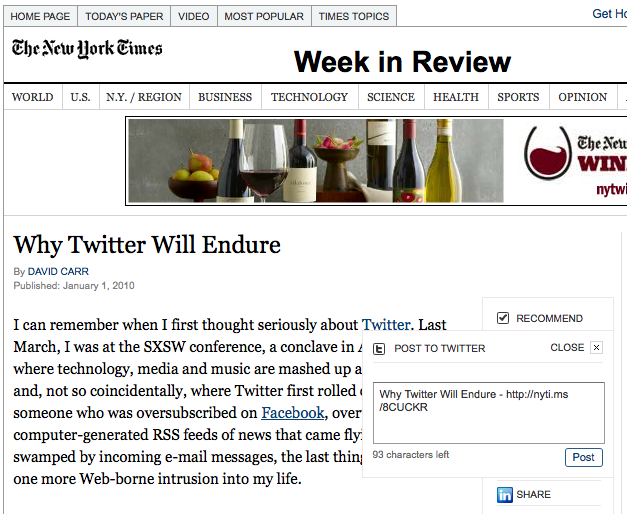Click the Twitter icon in the post popup
The image size is (627, 514).
(x=379, y=348)
